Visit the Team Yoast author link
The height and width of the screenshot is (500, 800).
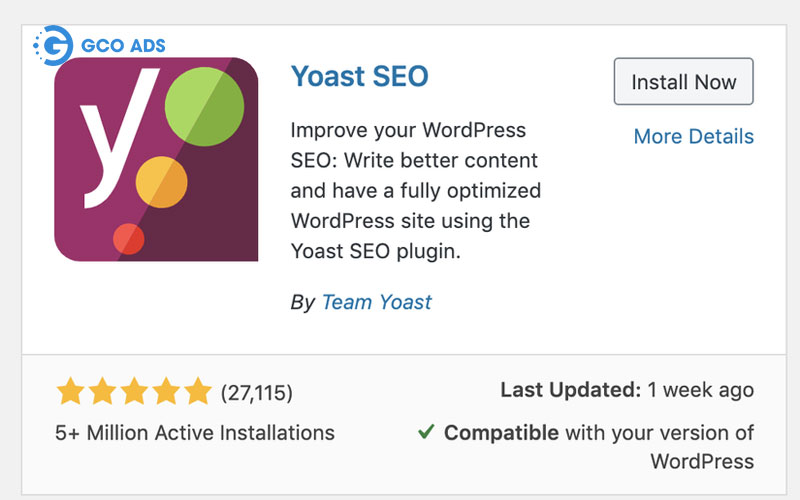tap(376, 302)
